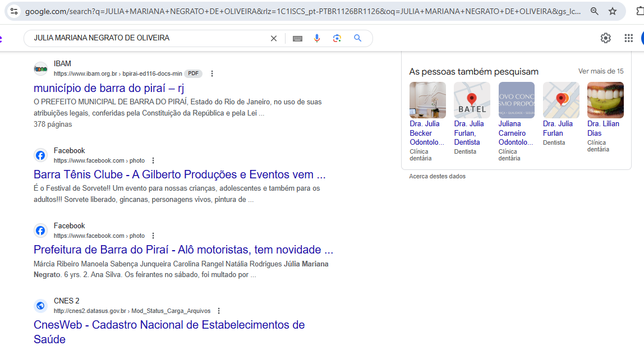Click the ibam.org.br URL breadcrumb
Viewport: 644px width, 350px height.
point(118,73)
